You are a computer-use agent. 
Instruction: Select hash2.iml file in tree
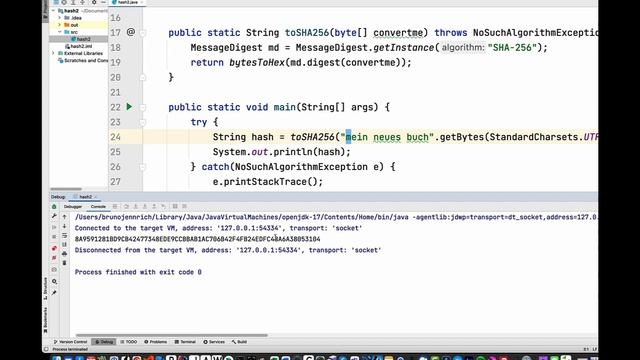click(78, 47)
